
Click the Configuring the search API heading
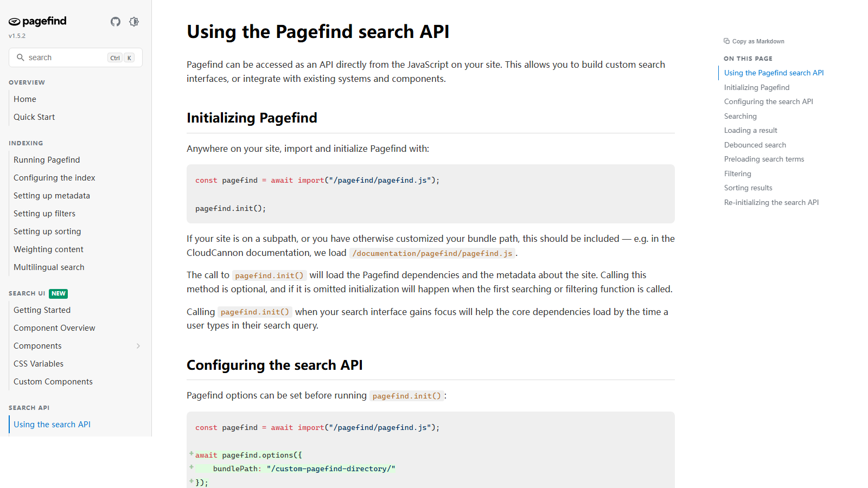(275, 365)
